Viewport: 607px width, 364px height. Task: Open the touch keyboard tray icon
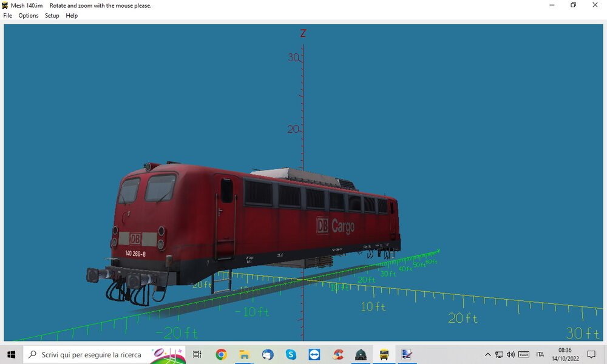tap(524, 354)
